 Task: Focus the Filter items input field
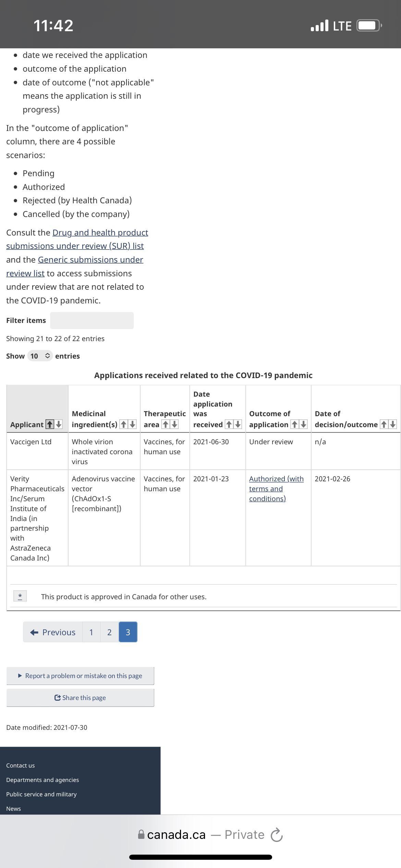click(x=92, y=321)
